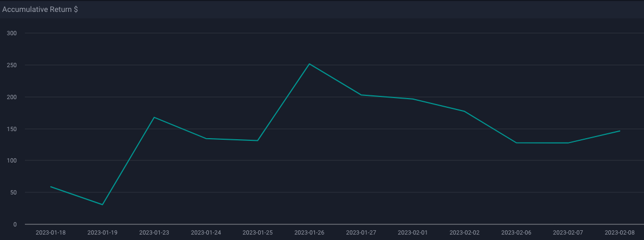Select the 2023-02-08 date label
The height and width of the screenshot is (240, 644).
tap(620, 232)
